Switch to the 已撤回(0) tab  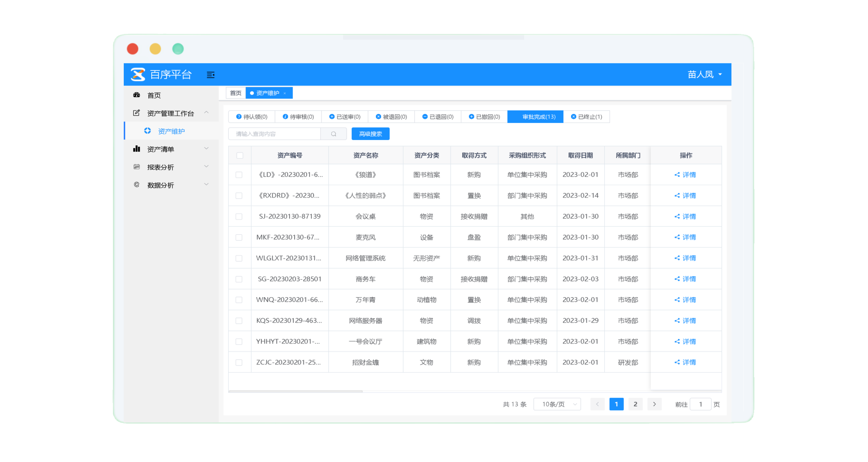click(484, 117)
